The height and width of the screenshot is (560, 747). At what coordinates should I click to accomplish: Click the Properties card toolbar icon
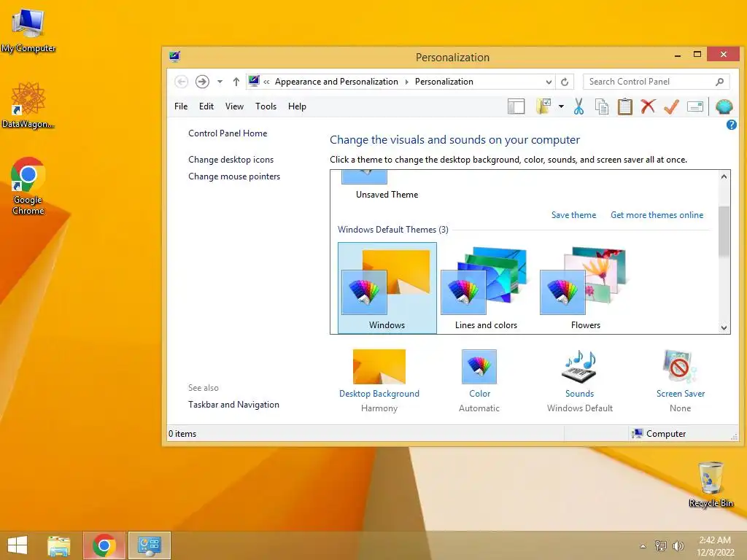[x=695, y=106]
